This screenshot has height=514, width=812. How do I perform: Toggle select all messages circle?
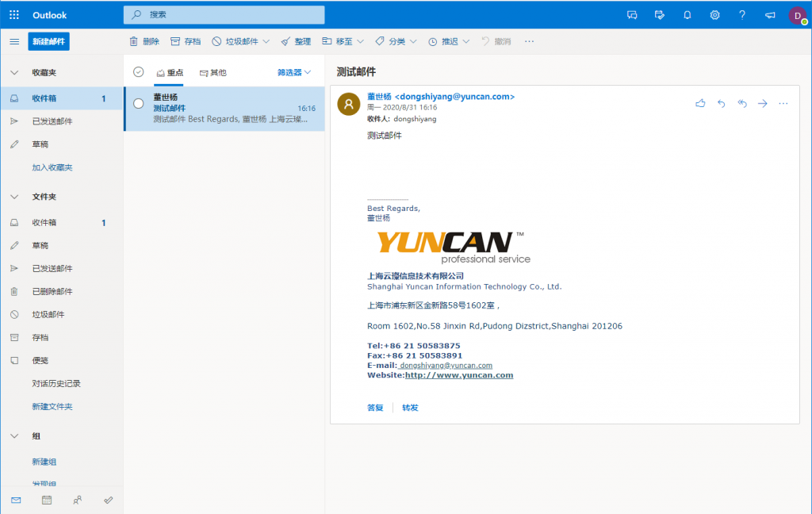point(138,72)
